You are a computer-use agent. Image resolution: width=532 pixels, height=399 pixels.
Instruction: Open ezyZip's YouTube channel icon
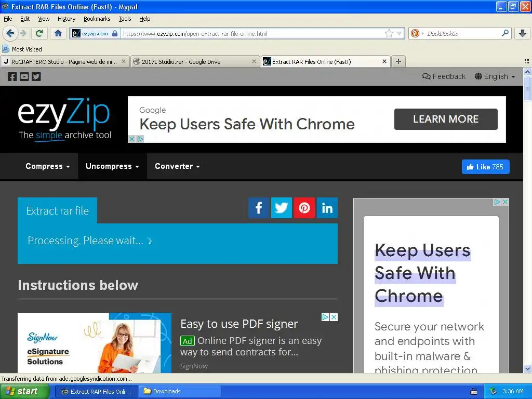[x=24, y=77]
